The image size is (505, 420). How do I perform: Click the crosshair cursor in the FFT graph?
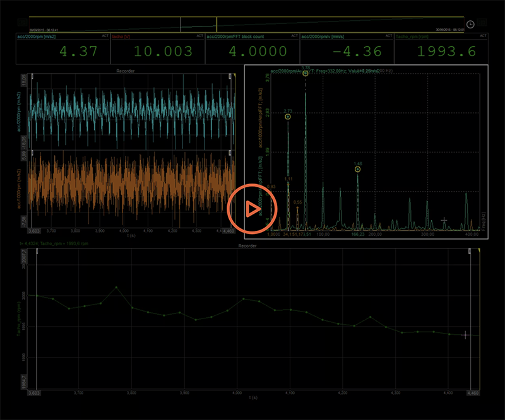point(444,221)
